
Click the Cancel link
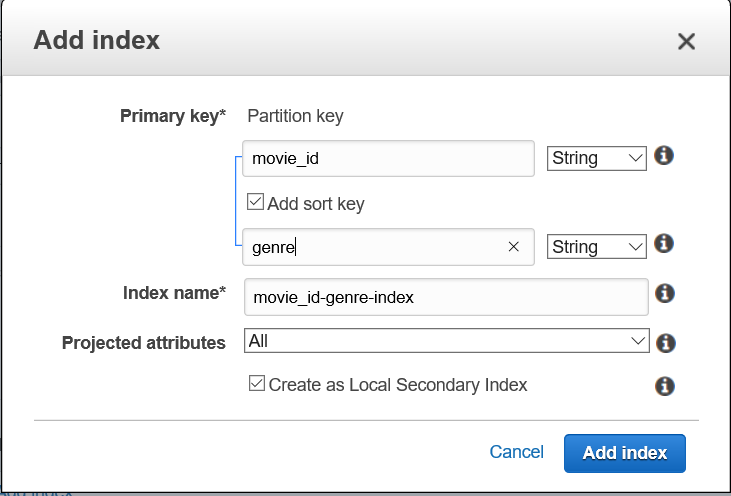click(x=516, y=452)
